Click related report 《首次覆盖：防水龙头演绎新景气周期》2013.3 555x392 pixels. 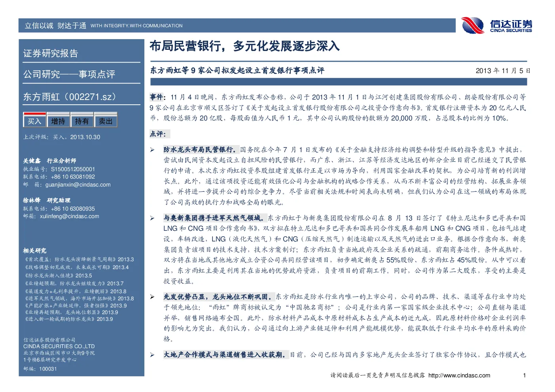click(x=79, y=259)
